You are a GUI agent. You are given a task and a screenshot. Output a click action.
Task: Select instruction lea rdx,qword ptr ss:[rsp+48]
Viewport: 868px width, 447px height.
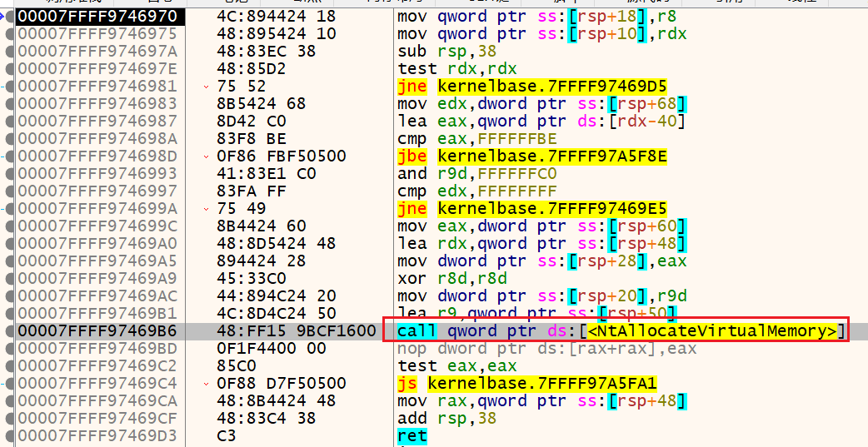542,244
